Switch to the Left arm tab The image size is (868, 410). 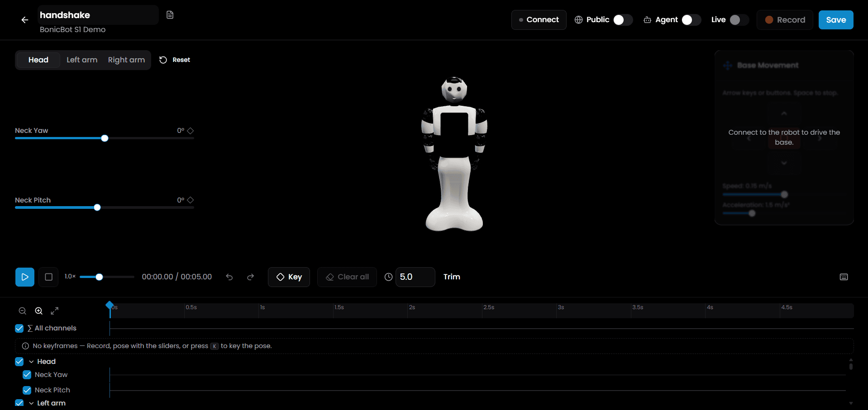(x=82, y=60)
